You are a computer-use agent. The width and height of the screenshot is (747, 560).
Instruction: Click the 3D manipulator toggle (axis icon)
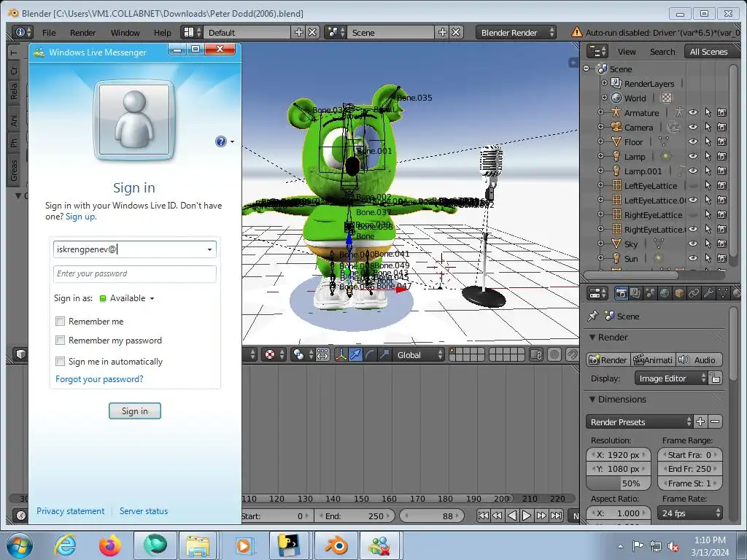click(x=341, y=355)
